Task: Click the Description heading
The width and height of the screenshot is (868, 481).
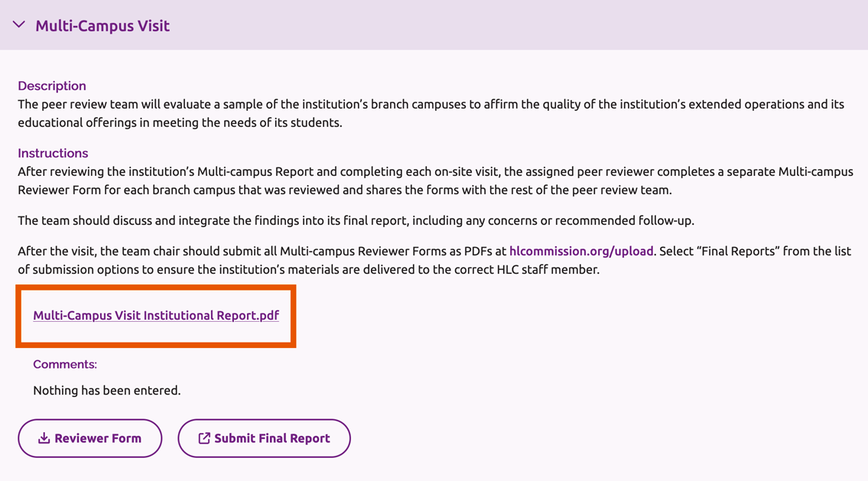Action: (52, 86)
